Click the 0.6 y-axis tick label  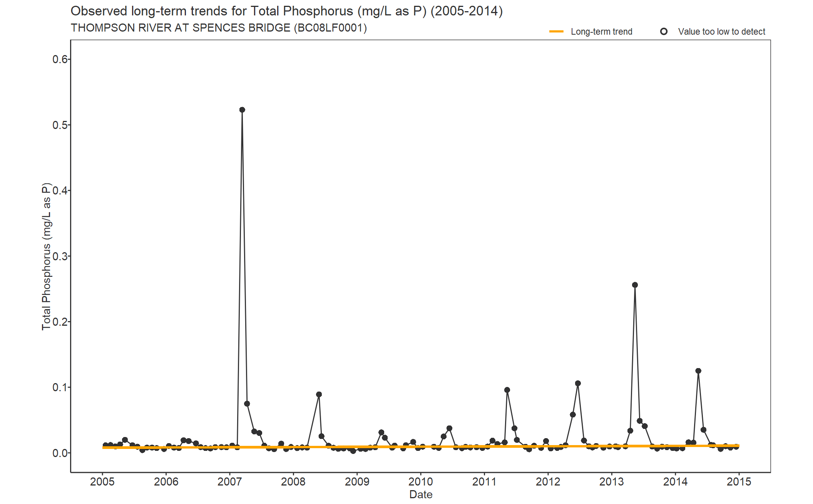click(x=60, y=59)
